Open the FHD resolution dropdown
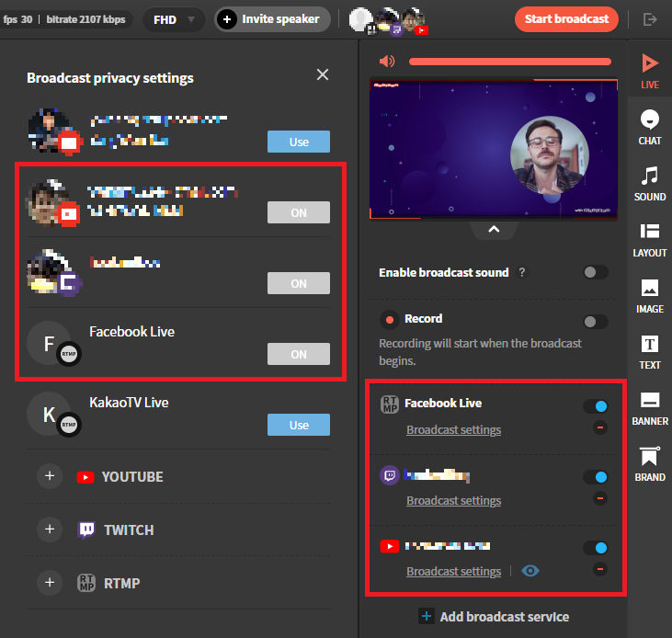Image resolution: width=672 pixels, height=638 pixels. click(x=174, y=19)
